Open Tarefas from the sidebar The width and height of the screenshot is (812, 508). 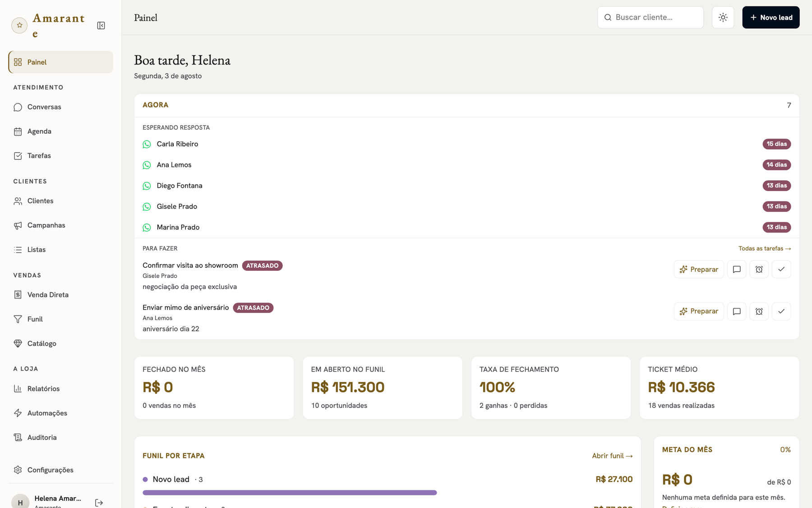[61, 156]
